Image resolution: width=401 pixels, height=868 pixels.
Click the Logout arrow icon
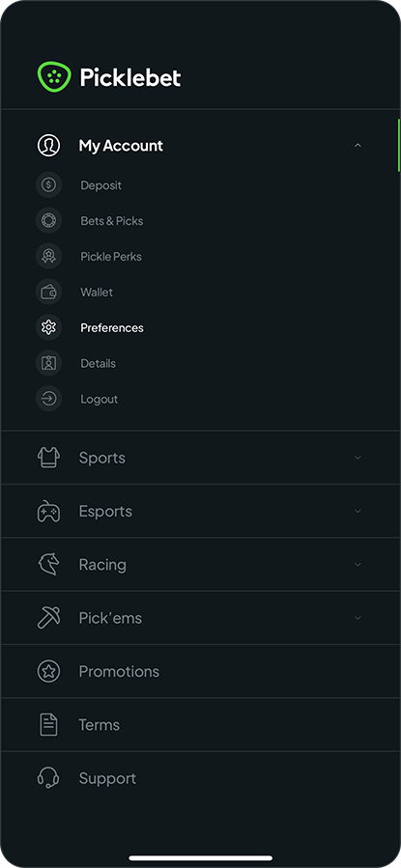[x=48, y=399]
